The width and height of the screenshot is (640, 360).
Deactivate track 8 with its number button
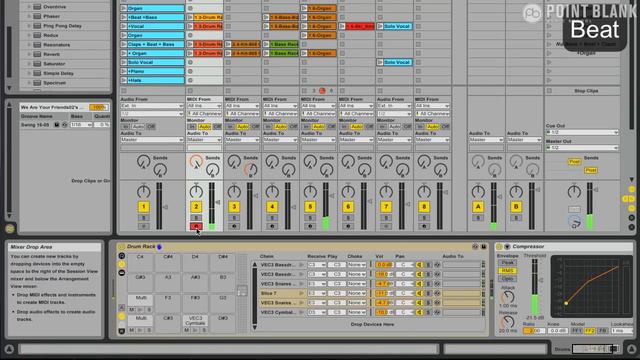[424, 207]
